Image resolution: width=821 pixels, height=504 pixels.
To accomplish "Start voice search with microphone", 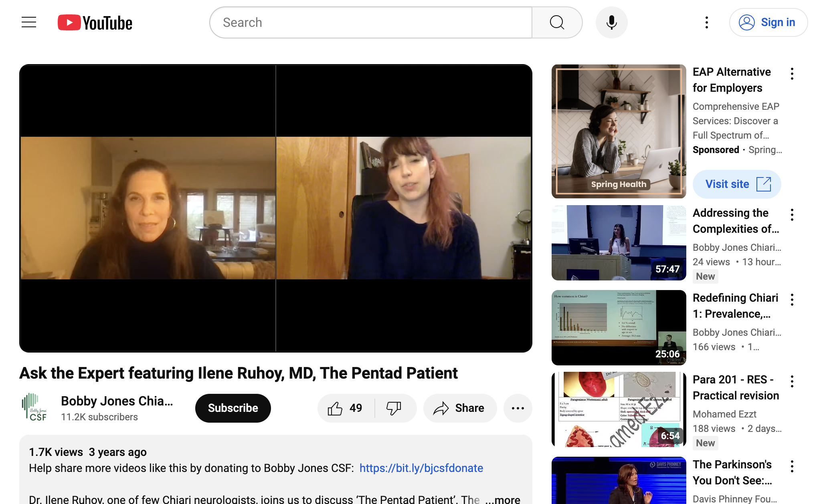I will 611,22.
